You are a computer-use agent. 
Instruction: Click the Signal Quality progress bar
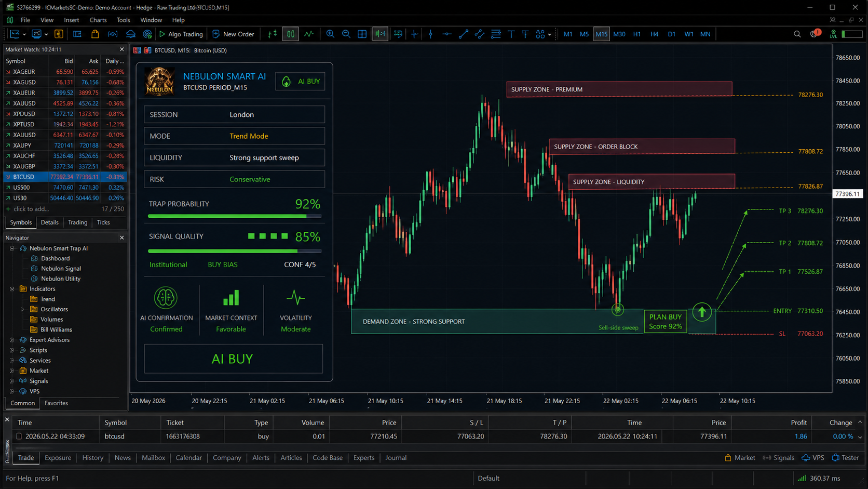tap(235, 251)
